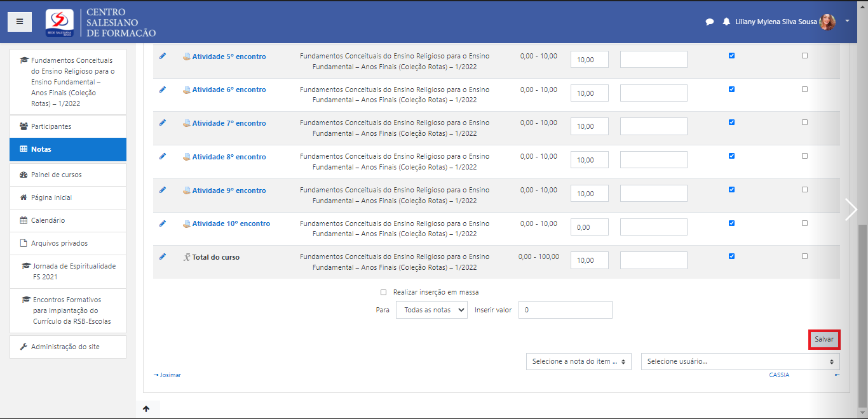Uncheck the checked box for Atividade 6º encontro
Viewport: 868px width, 419px height.
pyautogui.click(x=731, y=89)
